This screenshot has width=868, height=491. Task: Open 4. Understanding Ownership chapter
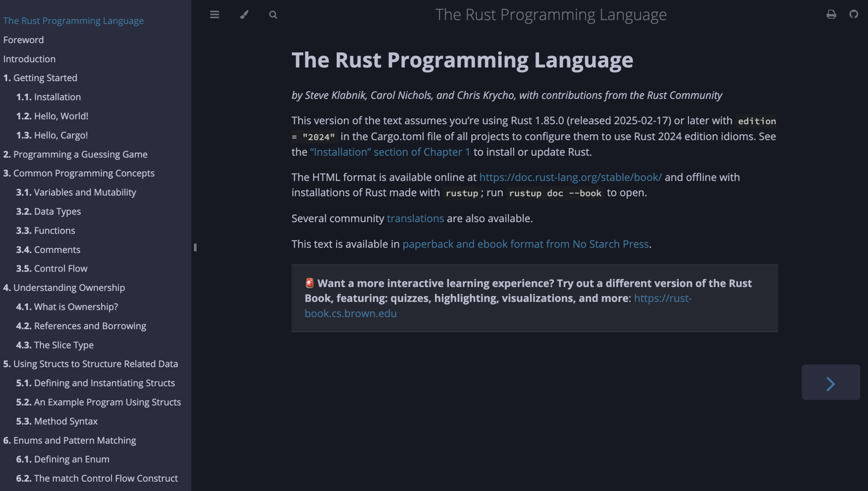click(x=64, y=288)
